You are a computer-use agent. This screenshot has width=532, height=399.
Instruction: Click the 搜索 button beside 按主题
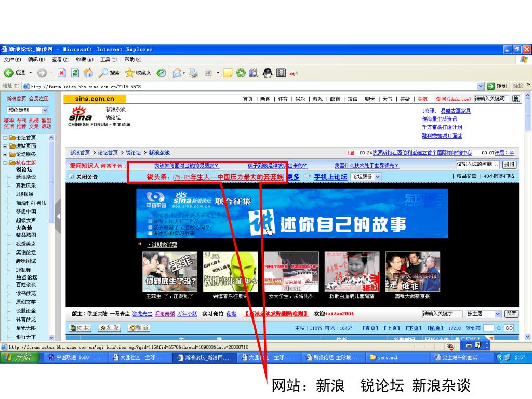pos(511,313)
